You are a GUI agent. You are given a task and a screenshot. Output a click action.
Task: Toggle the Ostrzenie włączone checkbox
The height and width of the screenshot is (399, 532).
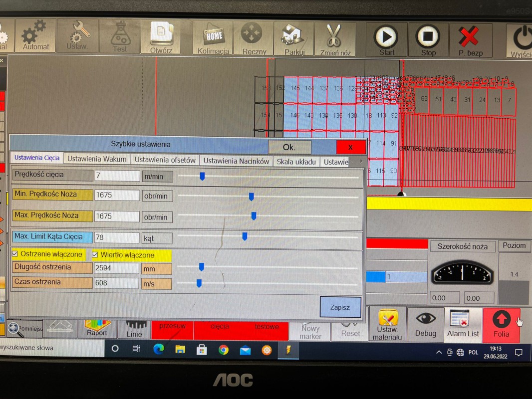click(x=15, y=254)
